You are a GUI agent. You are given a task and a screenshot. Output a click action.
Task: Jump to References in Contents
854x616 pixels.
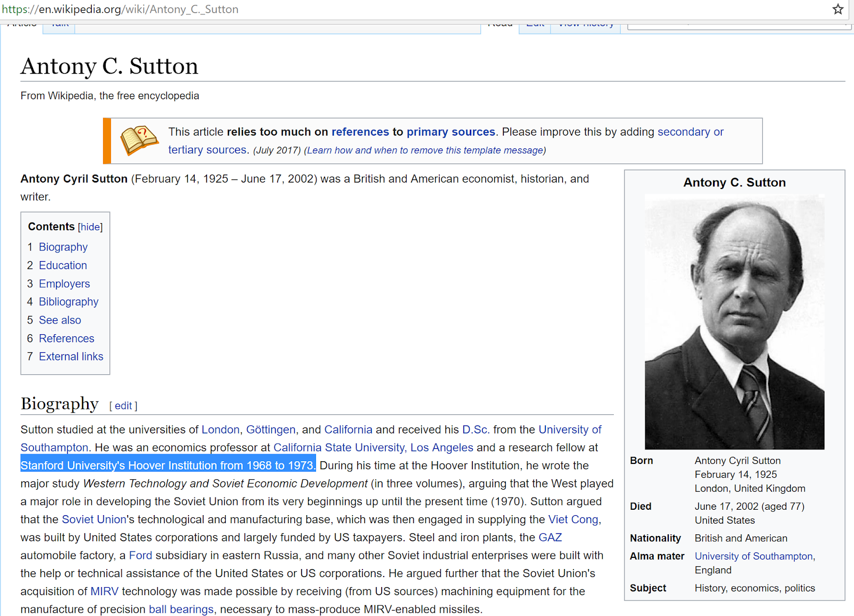(x=67, y=338)
